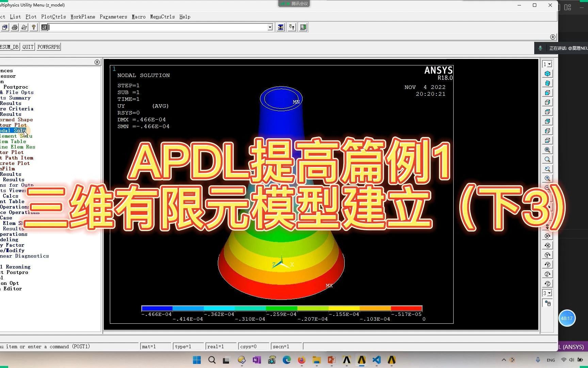This screenshot has width=588, height=368.
Task: Open Visual Studio Code from taskbar
Action: coord(376,360)
